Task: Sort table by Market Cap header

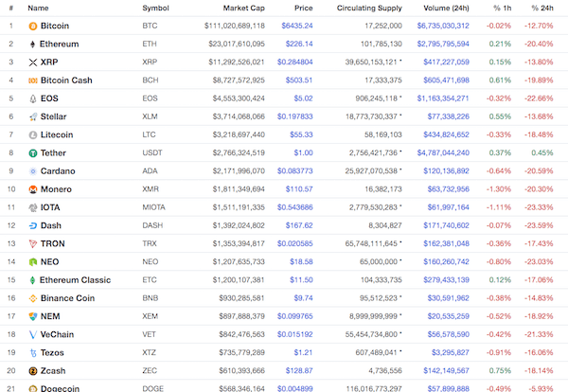Action: [x=244, y=8]
